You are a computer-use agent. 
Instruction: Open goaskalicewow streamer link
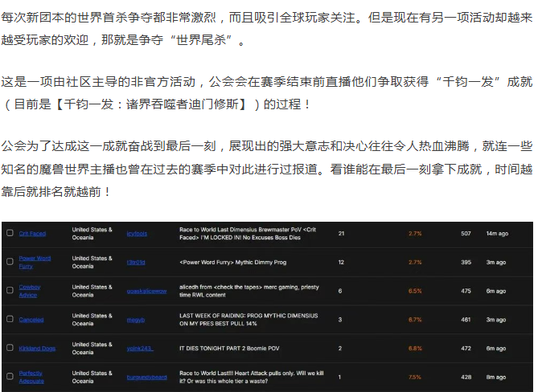click(146, 291)
